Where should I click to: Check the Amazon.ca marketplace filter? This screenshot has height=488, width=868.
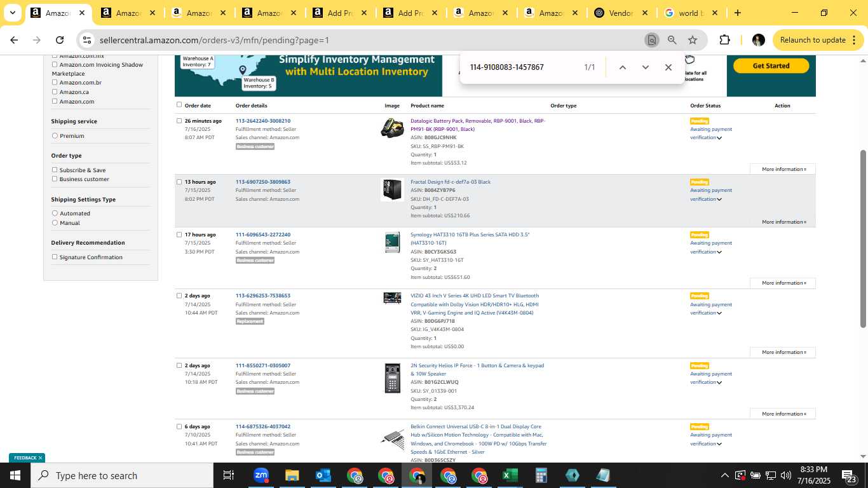[55, 91]
